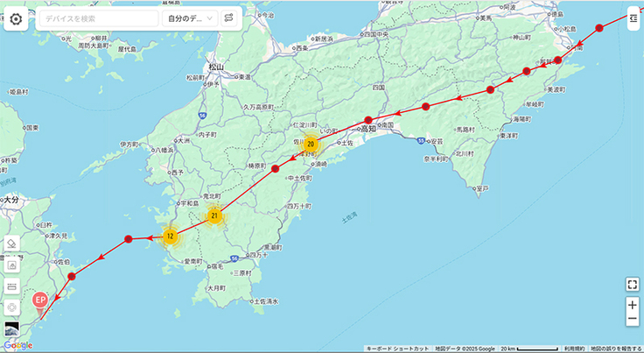Open キーボード ショートカット link
The height and width of the screenshot is (353, 644).
[398, 349]
